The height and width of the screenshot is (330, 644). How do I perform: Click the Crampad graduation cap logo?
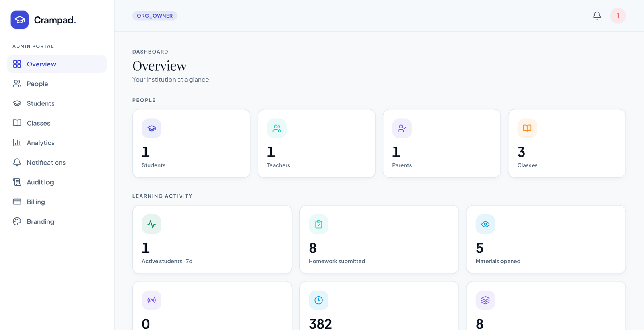[20, 20]
